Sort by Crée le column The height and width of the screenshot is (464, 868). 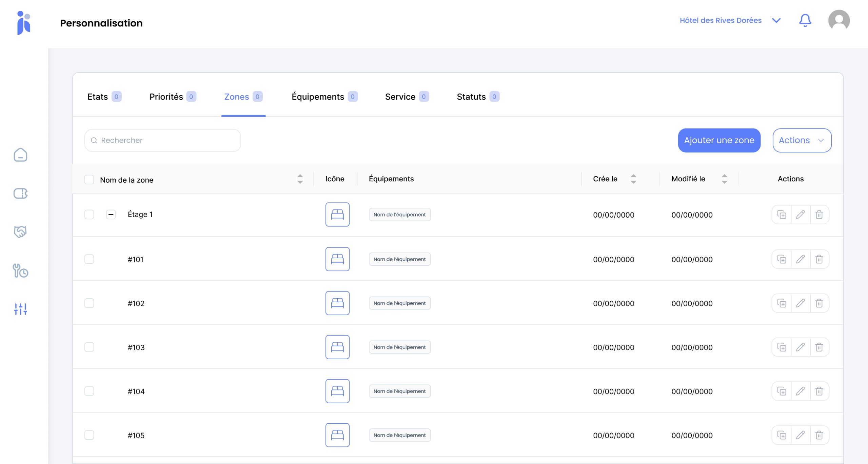point(633,179)
